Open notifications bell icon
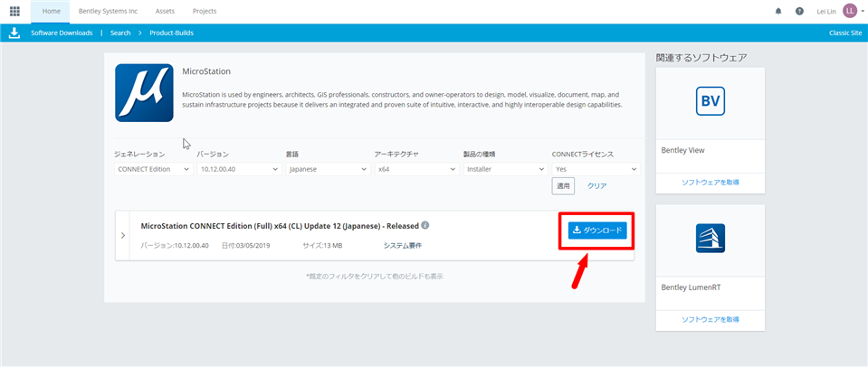 778,11
